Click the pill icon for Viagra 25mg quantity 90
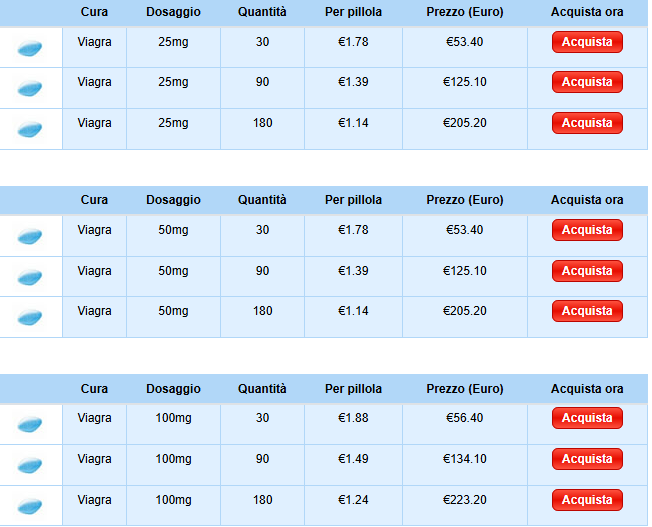 click(30, 89)
